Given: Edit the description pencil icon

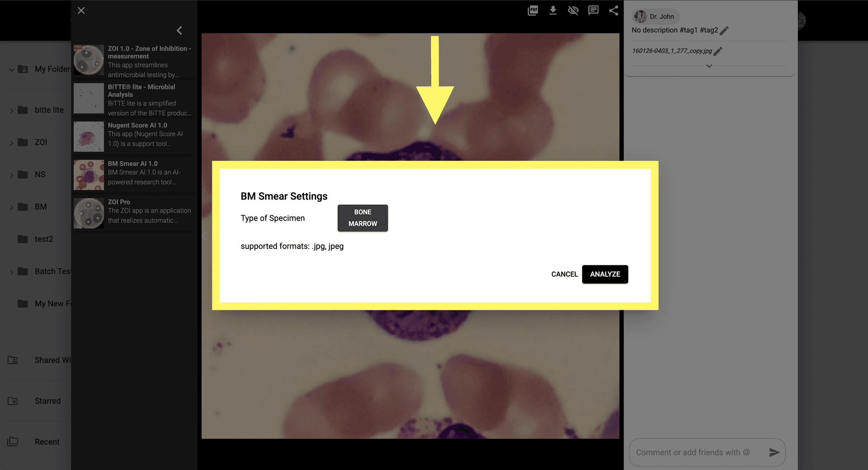Looking at the screenshot, I should point(724,30).
